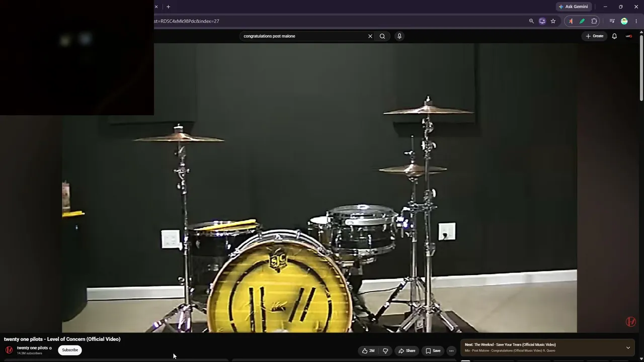Click the install app icon in address bar

coord(542,21)
